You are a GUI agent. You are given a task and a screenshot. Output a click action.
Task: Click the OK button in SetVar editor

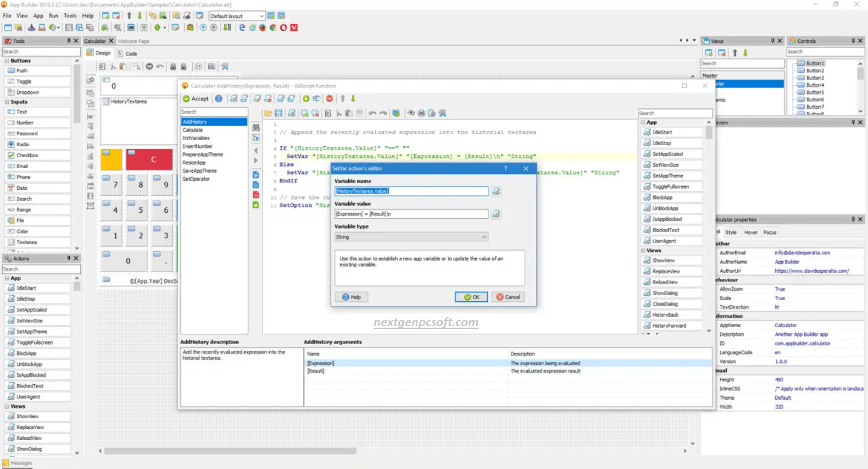pos(471,297)
